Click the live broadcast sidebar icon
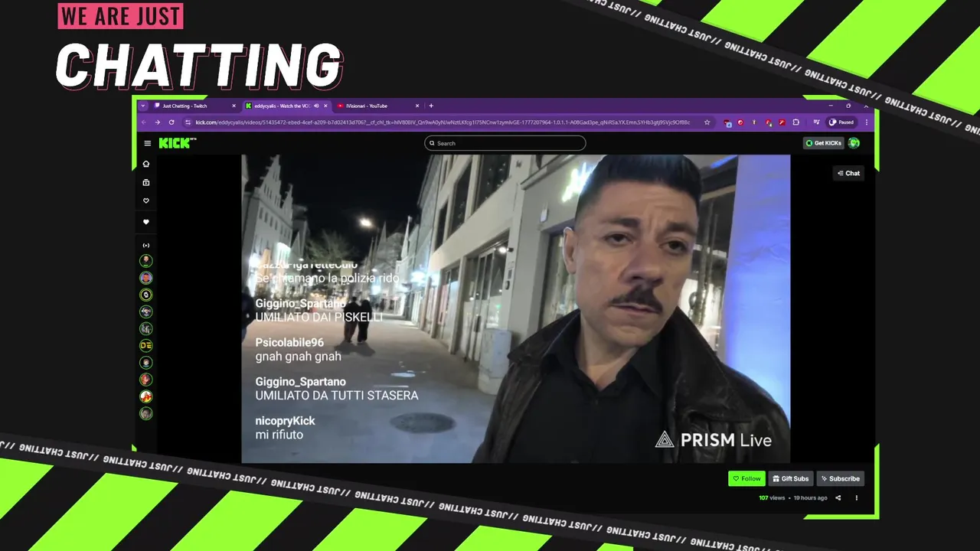Image resolution: width=980 pixels, height=551 pixels. pyautogui.click(x=146, y=245)
